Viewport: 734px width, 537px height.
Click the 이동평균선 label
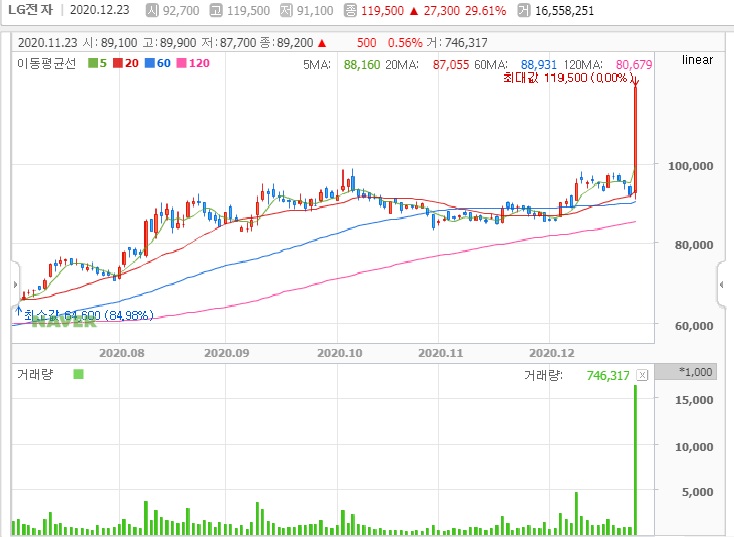[x=46, y=63]
